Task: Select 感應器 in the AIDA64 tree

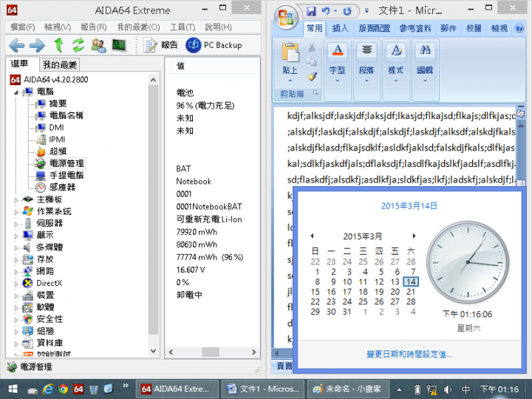Action: tap(62, 187)
